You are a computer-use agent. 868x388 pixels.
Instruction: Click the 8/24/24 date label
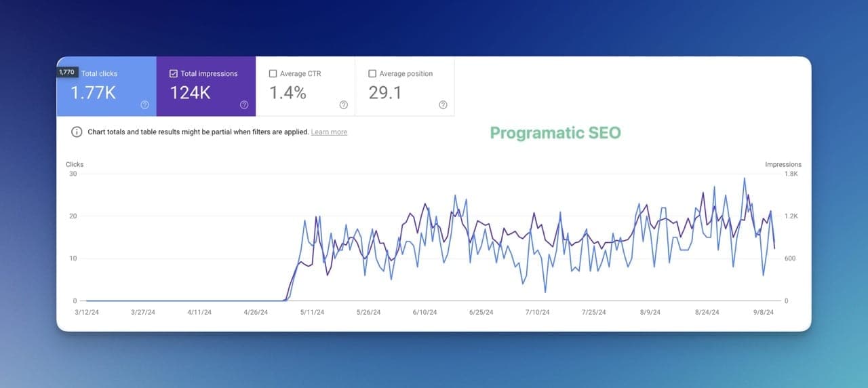706,313
